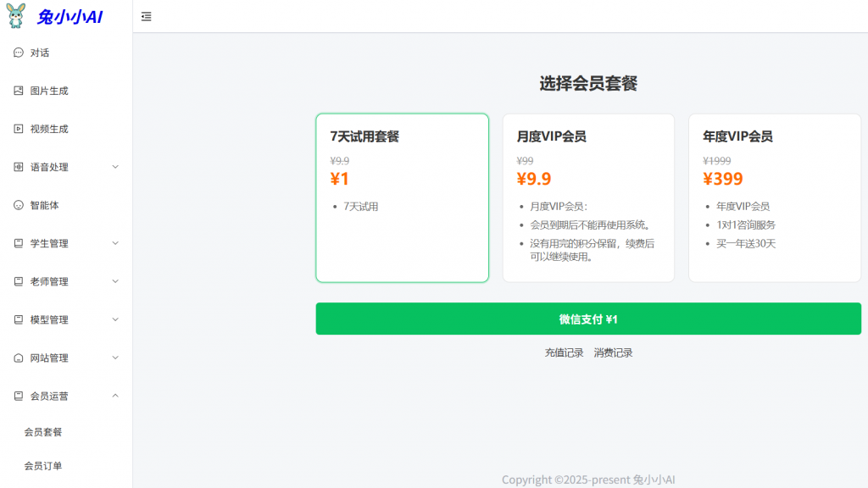Select the 月度VIP会员 plan card
This screenshot has width=868, height=488.
tap(588, 197)
